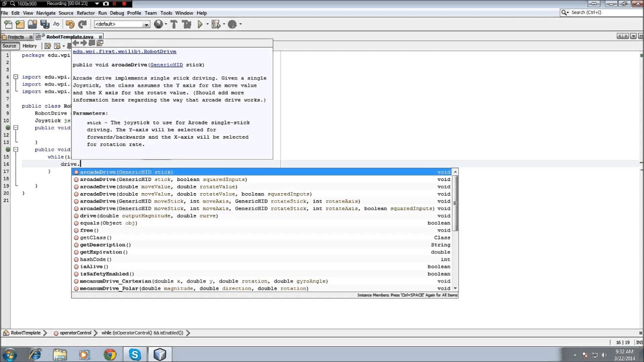This screenshot has height=362, width=644.
Task: Collapse the fold marker on line 14
Action: click(16, 149)
